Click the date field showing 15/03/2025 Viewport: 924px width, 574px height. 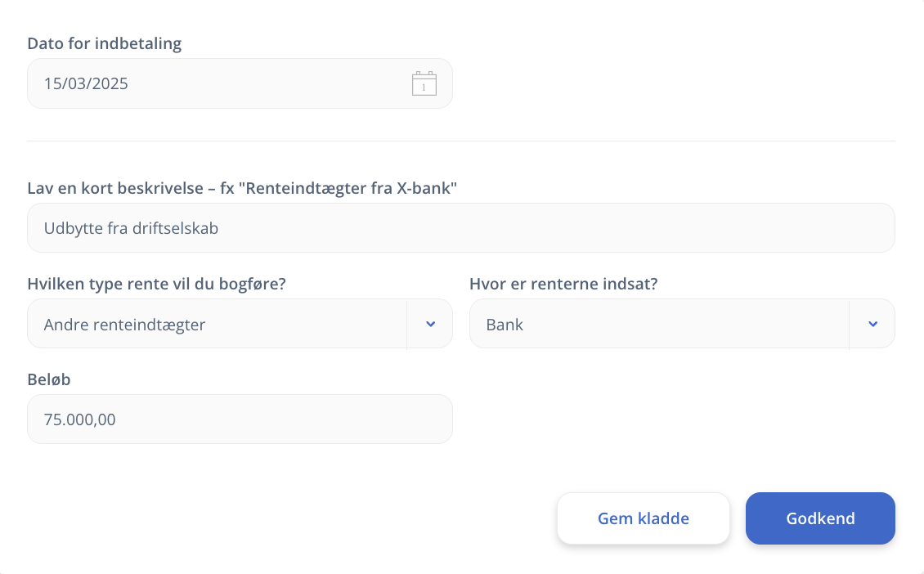[221, 83]
